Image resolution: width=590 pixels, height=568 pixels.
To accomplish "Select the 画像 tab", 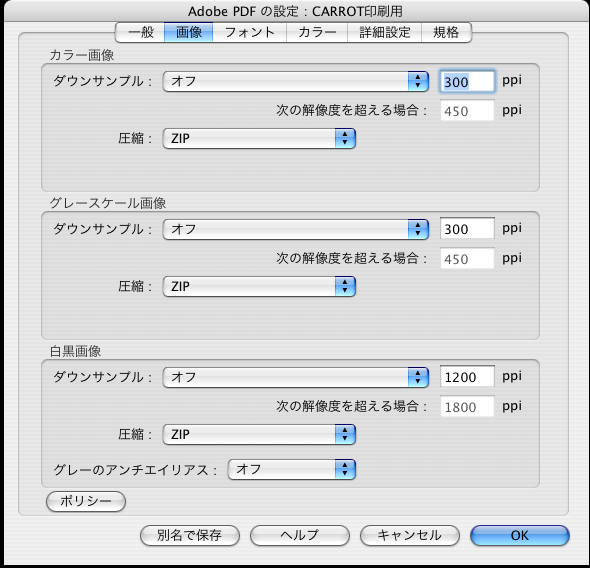I will coord(189,32).
